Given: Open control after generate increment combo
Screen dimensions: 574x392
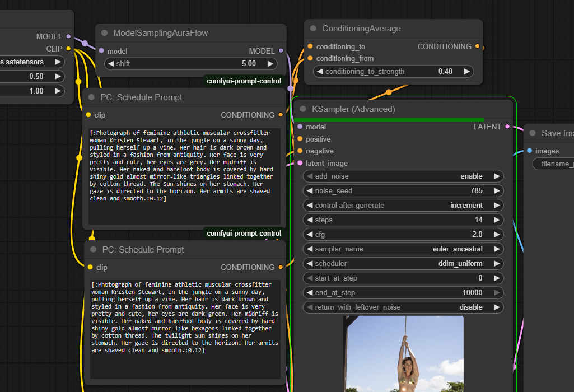Looking at the screenshot, I should 403,206.
